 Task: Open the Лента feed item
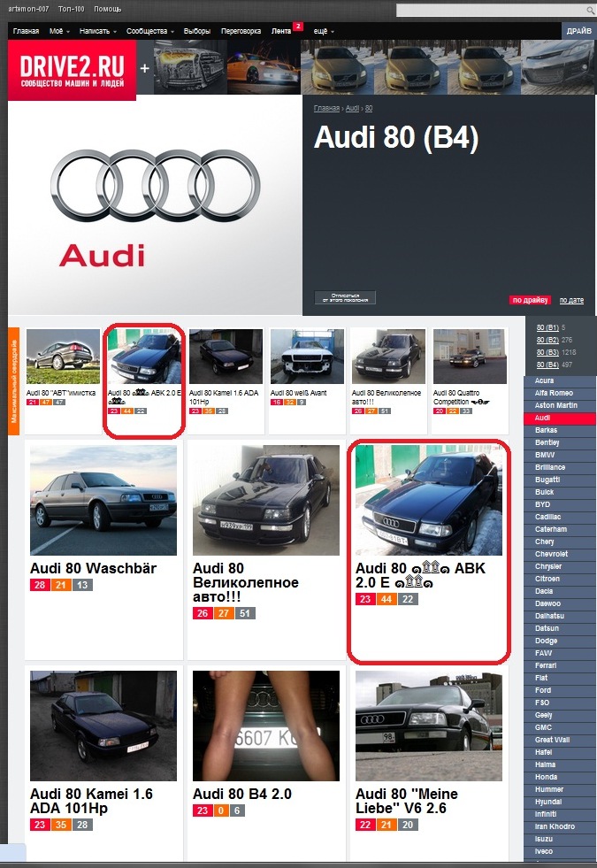click(281, 31)
